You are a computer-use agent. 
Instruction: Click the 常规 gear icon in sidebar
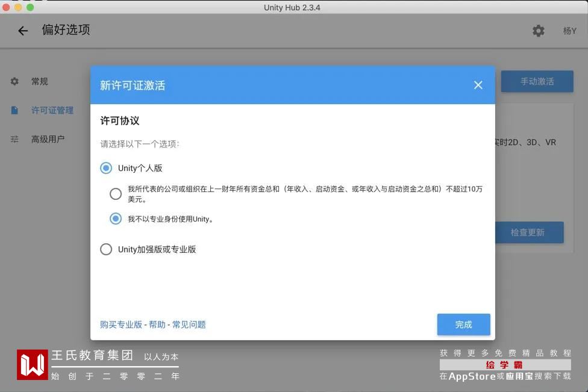tap(14, 81)
